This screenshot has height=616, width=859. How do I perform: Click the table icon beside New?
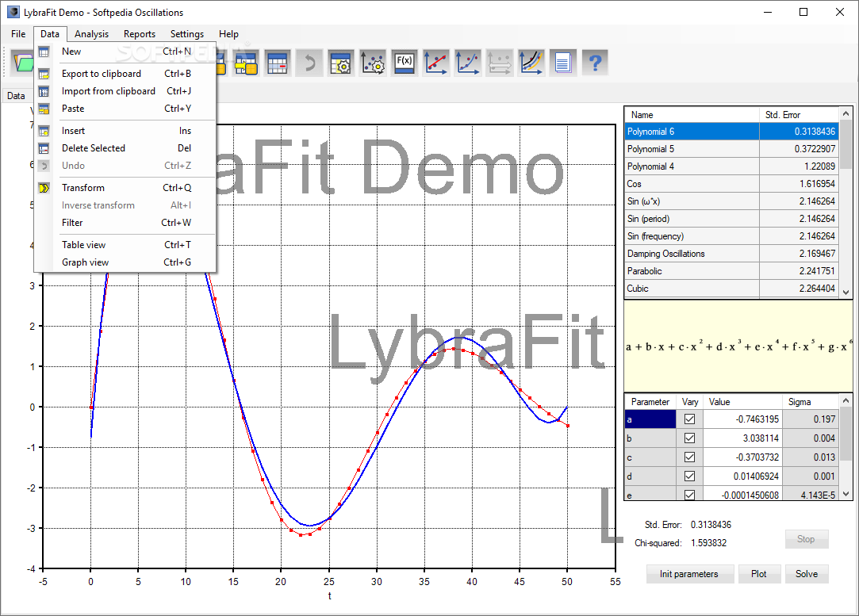point(44,52)
